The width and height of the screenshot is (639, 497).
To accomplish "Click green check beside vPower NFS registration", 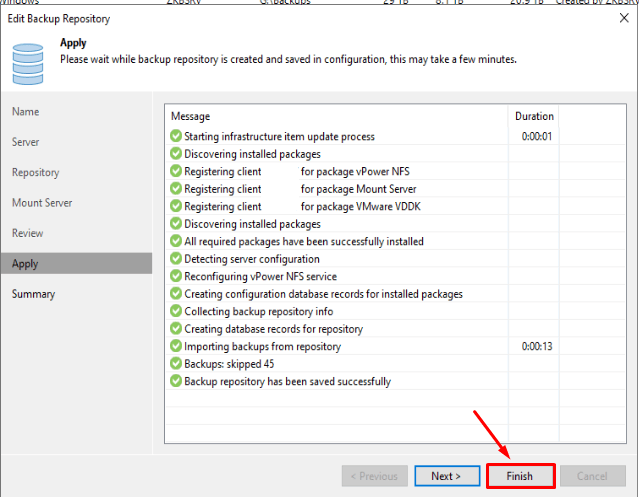I will [x=176, y=171].
